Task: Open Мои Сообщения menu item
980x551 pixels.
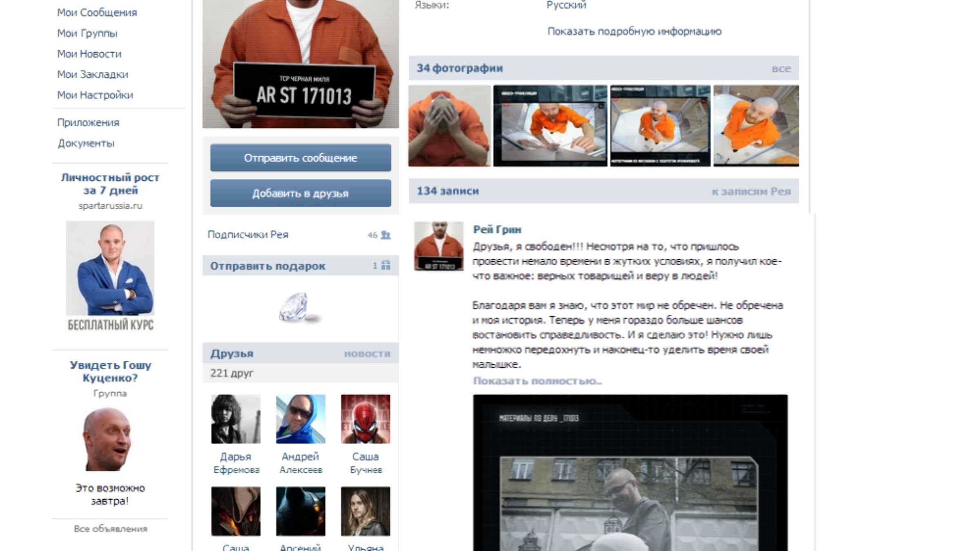Action: tap(97, 13)
